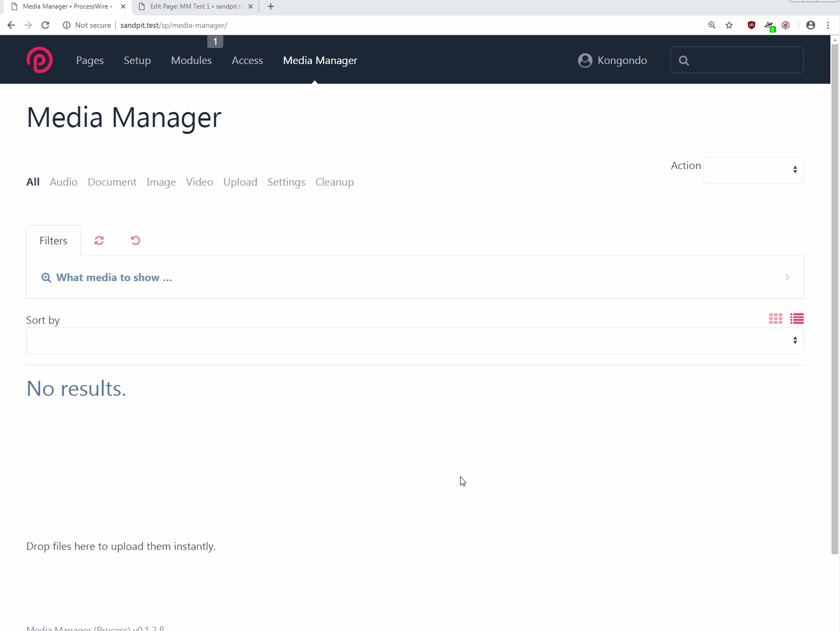Image resolution: width=840 pixels, height=631 pixels.
Task: Open the Pages menu
Action: 90,60
